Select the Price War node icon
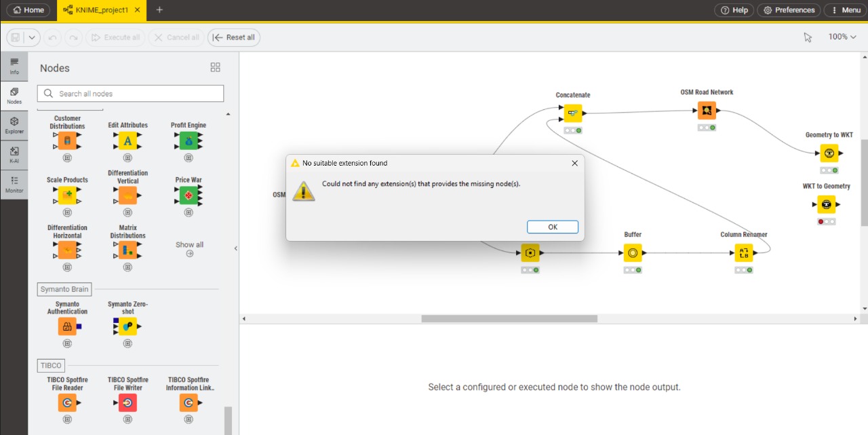The image size is (868, 435). pos(189,195)
